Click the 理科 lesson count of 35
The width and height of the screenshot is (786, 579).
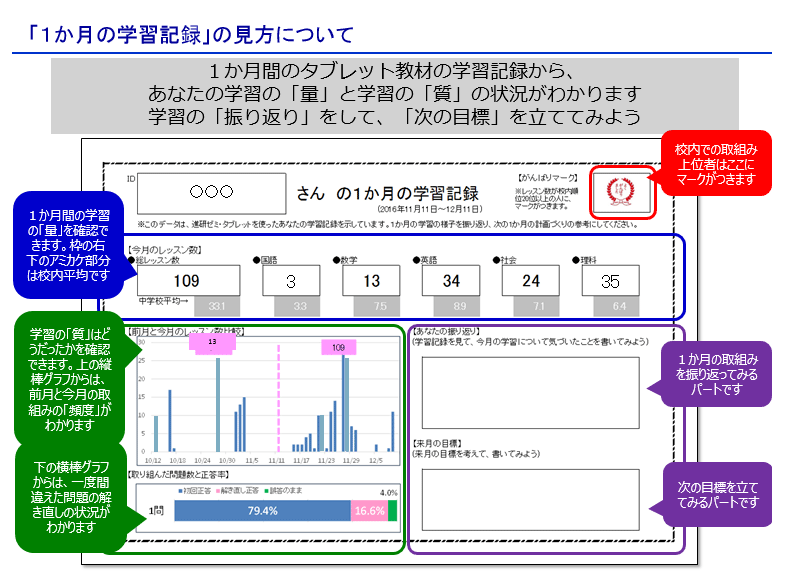[x=610, y=281]
